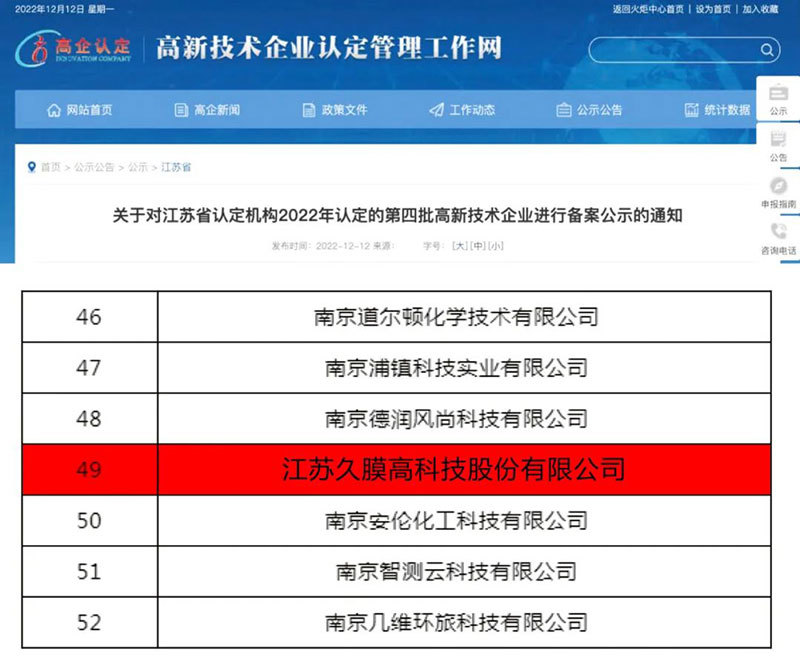Click the location pin icon in breadcrumb

(x=32, y=167)
